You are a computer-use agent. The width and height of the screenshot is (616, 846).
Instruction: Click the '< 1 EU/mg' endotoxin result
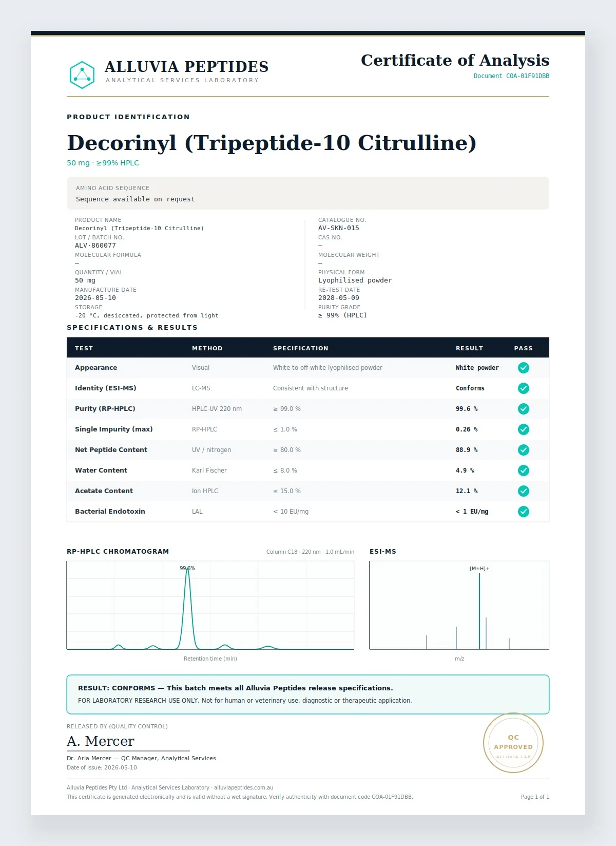point(472,512)
